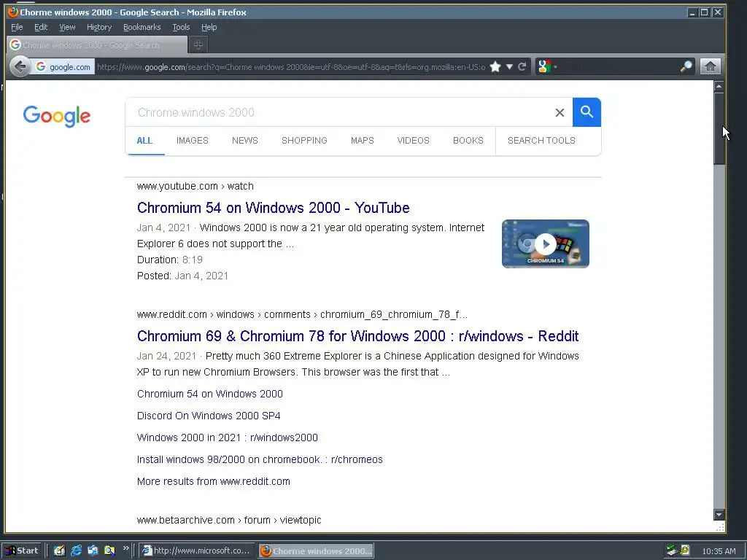Reload the page using the refresh icon
Image resolution: width=747 pixels, height=560 pixels.
point(522,66)
